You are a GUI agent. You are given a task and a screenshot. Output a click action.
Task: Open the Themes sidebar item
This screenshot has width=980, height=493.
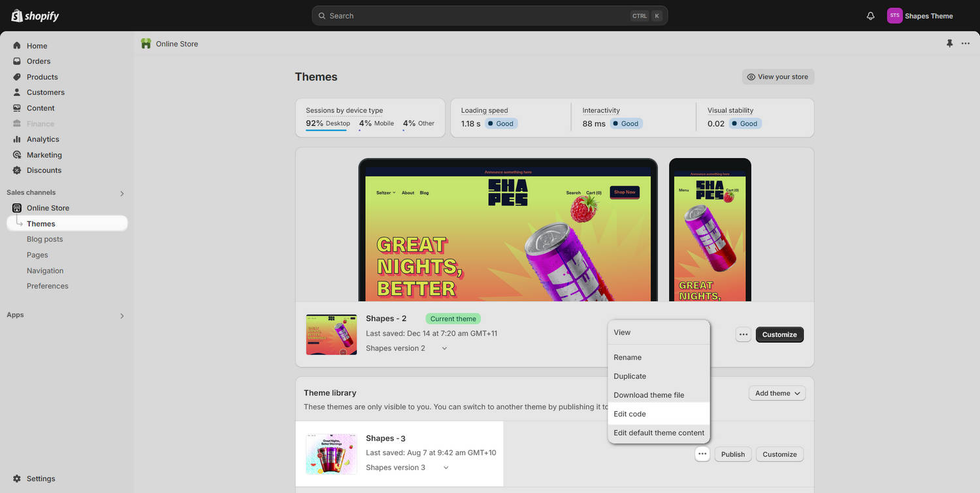coord(67,223)
